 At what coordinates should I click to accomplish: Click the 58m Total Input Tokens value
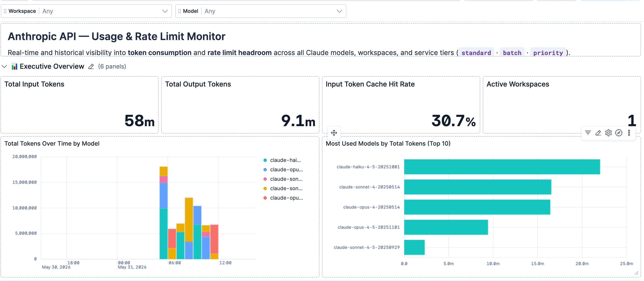[x=139, y=121]
